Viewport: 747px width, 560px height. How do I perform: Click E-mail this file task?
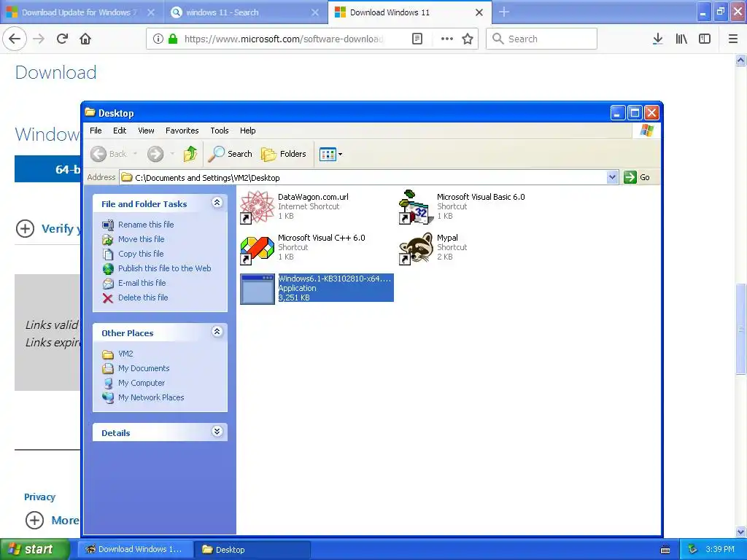[142, 283]
